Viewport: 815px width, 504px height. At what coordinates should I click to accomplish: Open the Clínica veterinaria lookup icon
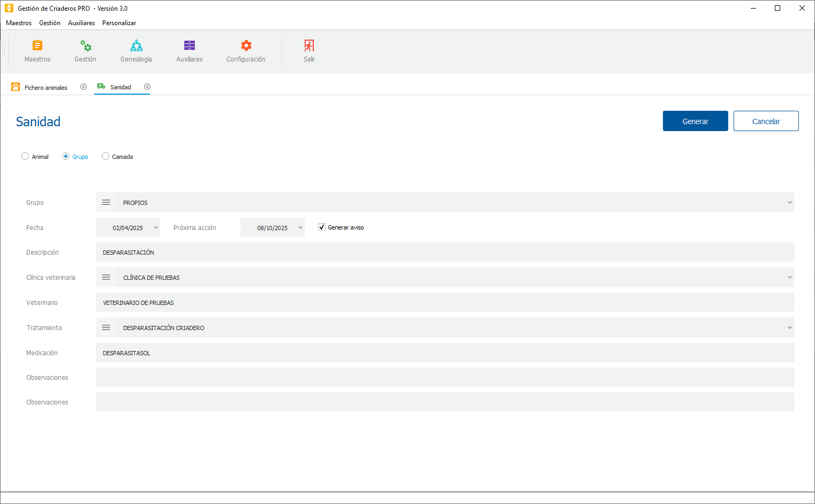click(106, 277)
